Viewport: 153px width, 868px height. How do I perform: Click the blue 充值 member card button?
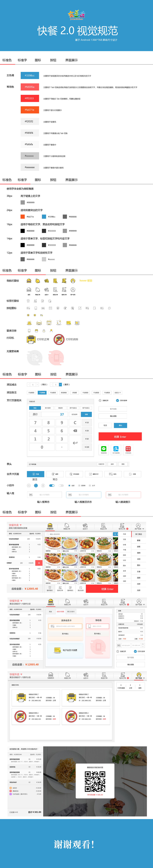click(36, 474)
